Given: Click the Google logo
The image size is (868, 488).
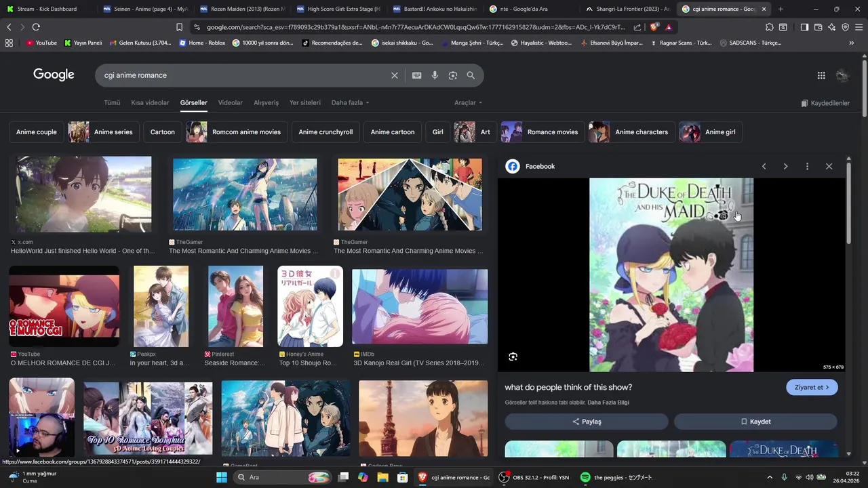Looking at the screenshot, I should pyautogui.click(x=54, y=75).
